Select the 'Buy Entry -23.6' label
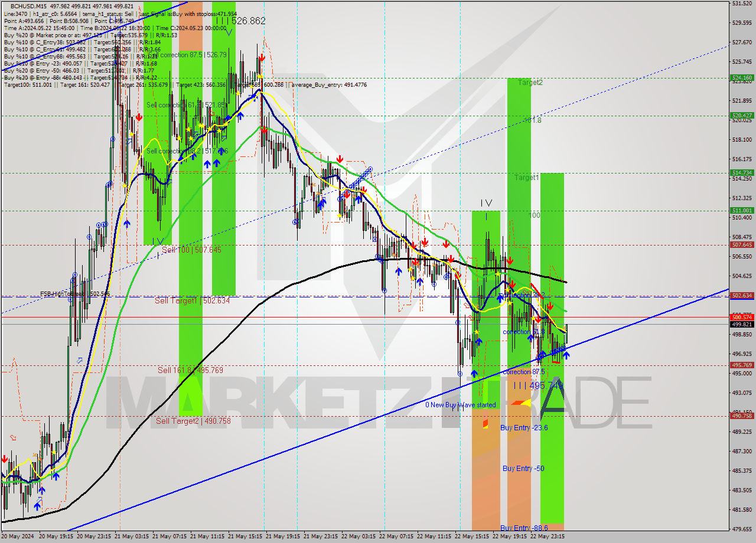Screen dimensions: 756x543 (524, 427)
